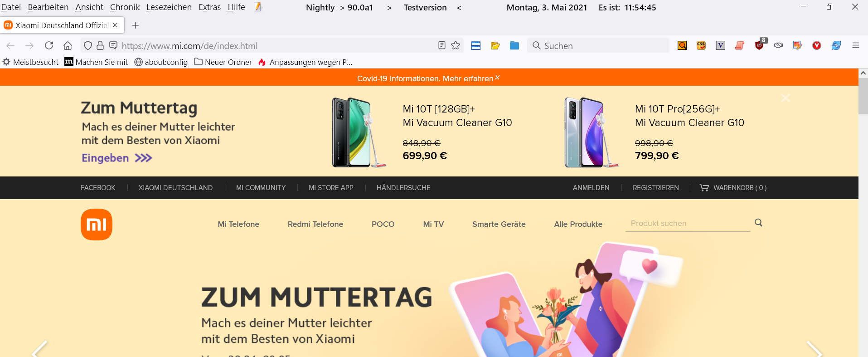Click REGISTRIEREN to sign up
This screenshot has width=868, height=357.
click(656, 188)
